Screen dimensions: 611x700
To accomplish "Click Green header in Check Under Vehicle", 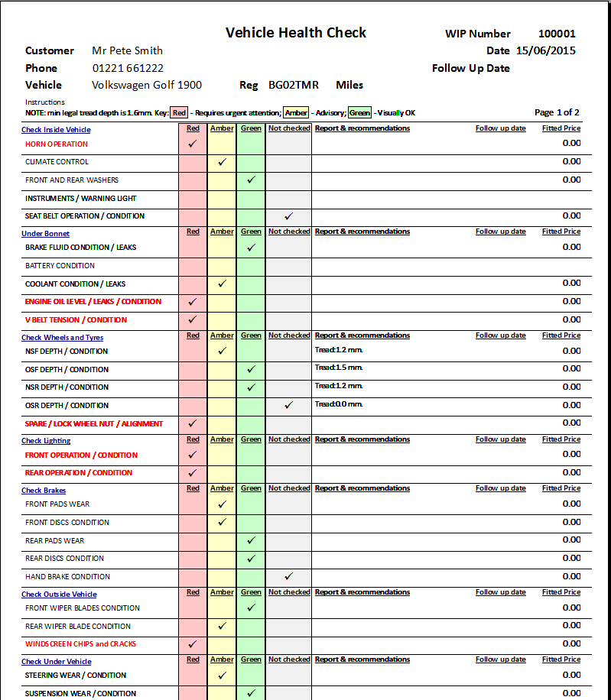I will pyautogui.click(x=251, y=659).
